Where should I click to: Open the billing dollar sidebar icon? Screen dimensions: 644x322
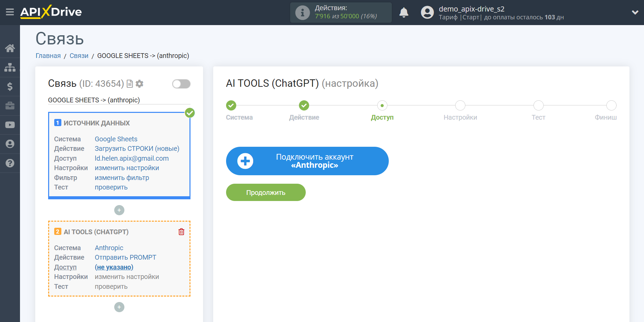(10, 86)
